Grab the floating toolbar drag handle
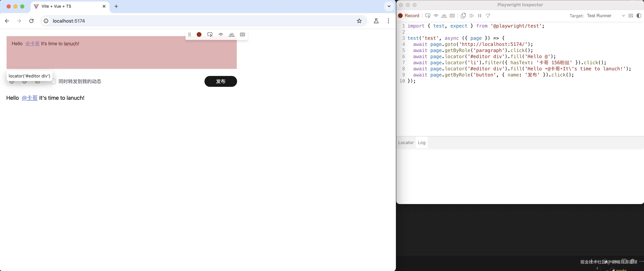The width and height of the screenshot is (644, 271). 190,34
